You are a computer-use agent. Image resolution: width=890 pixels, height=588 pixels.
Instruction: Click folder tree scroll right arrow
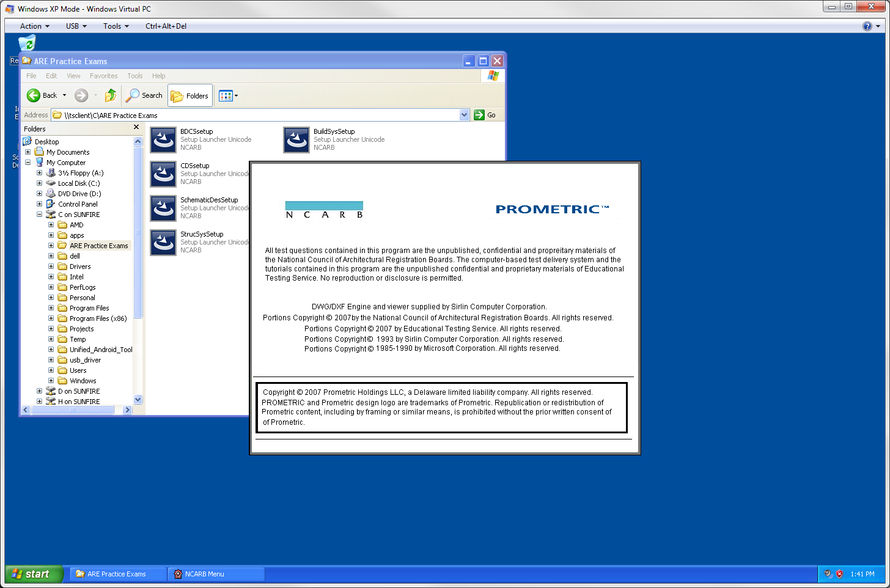click(127, 410)
